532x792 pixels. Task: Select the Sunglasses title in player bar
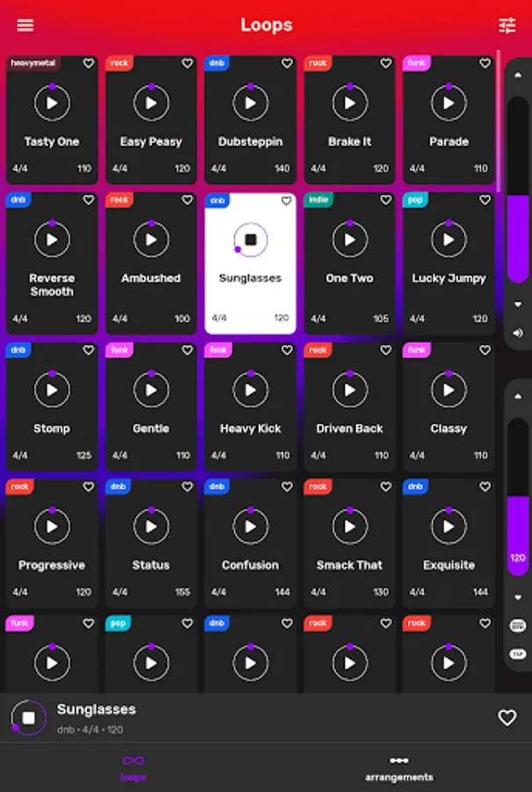point(97,709)
